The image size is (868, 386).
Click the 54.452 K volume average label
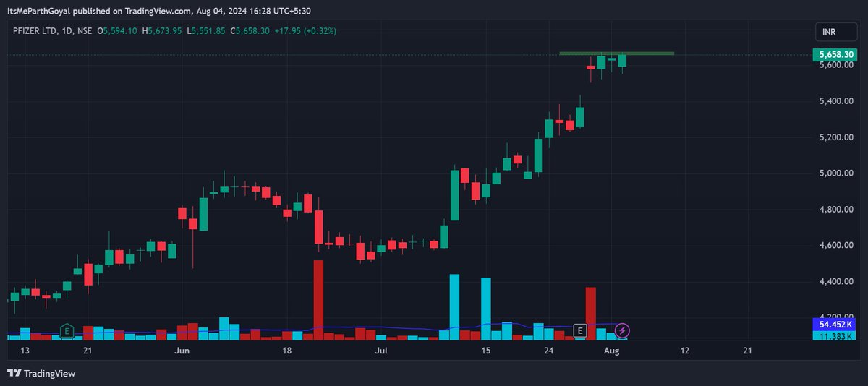coord(834,325)
